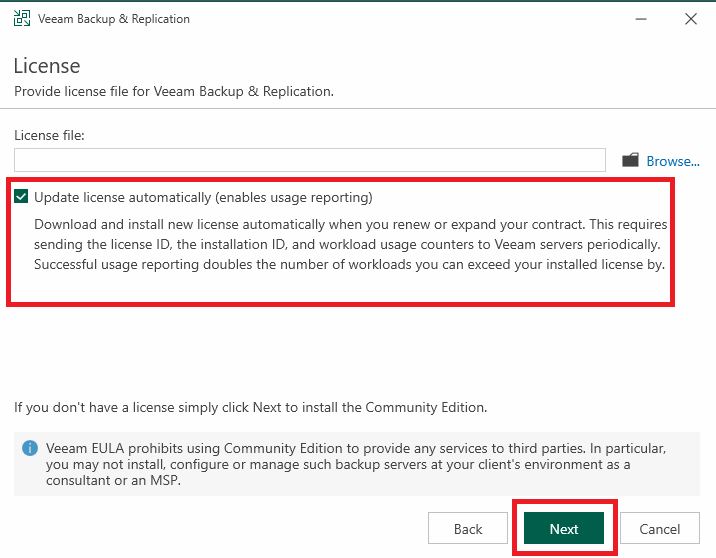Click the 'License file:' field label
716x558 pixels.
coord(49,135)
